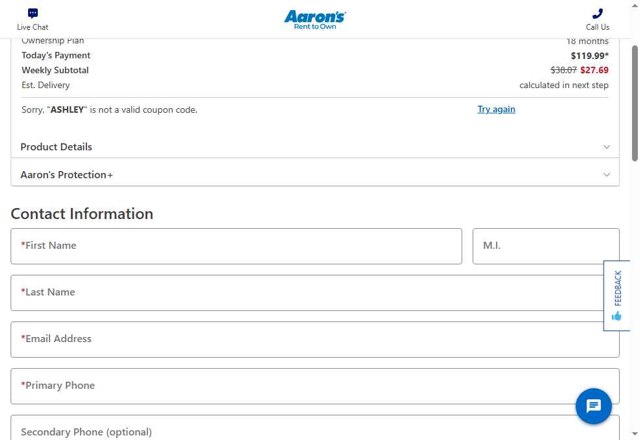Focus the Email Address field
This screenshot has height=440, width=640.
(x=315, y=339)
